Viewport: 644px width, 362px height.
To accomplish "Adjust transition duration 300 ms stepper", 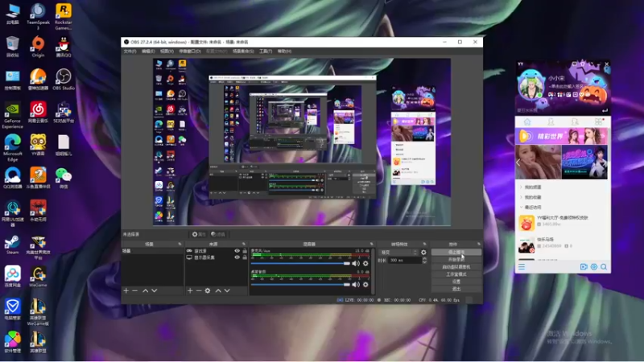I will pos(424,260).
